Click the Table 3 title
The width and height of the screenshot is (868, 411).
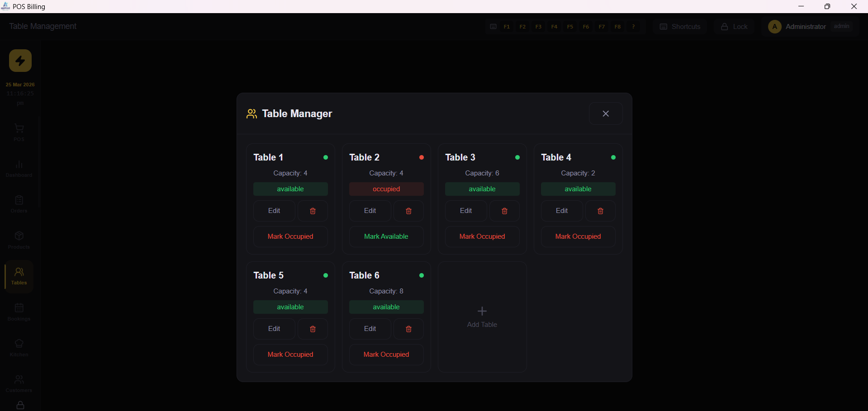click(x=460, y=157)
